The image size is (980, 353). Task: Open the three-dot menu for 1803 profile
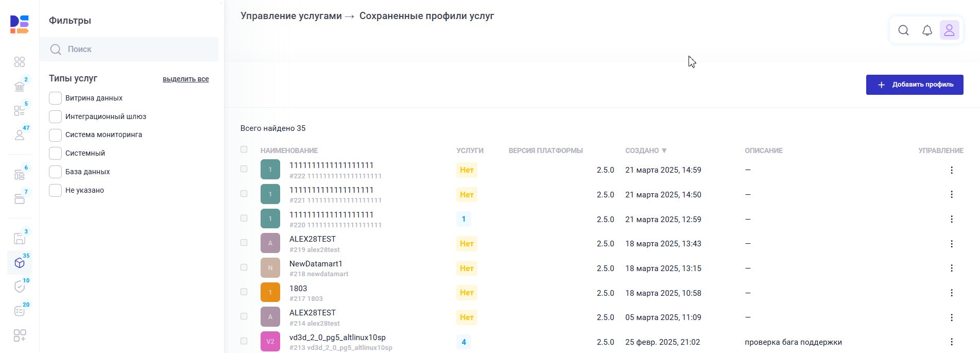(x=951, y=293)
